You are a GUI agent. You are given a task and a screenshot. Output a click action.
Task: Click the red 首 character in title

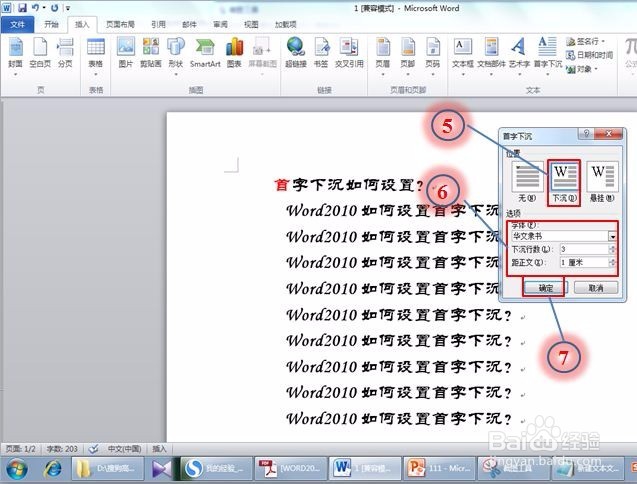(281, 185)
